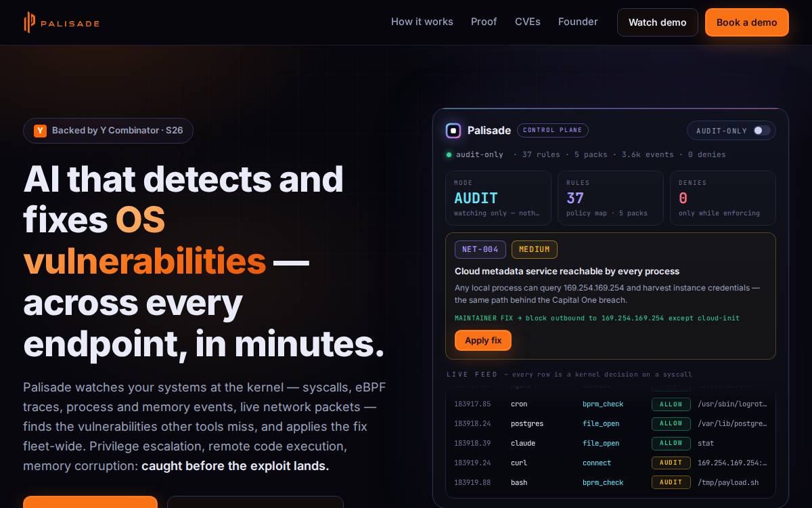Image resolution: width=812 pixels, height=508 pixels.
Task: Open the MODE AUDIT stat card
Action: pos(499,198)
